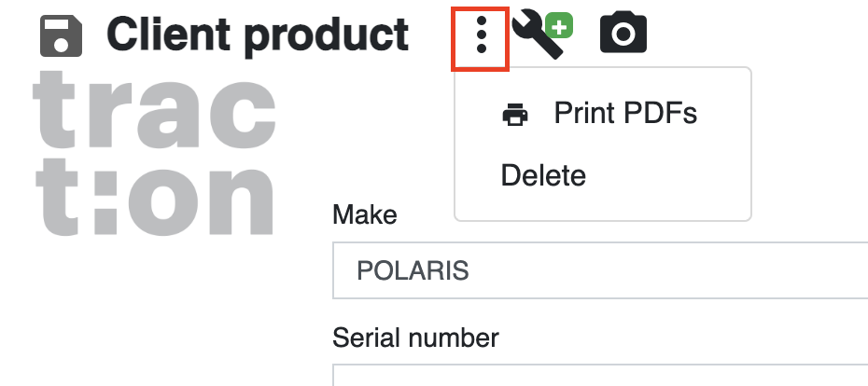The height and width of the screenshot is (386, 868).
Task: Click the green plus badge on wrench
Action: coord(559,27)
